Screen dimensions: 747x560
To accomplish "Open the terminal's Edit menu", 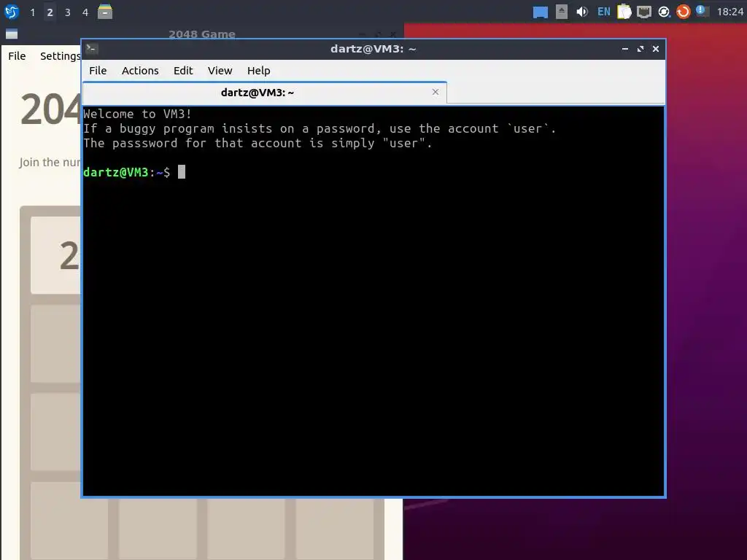I will pos(183,71).
